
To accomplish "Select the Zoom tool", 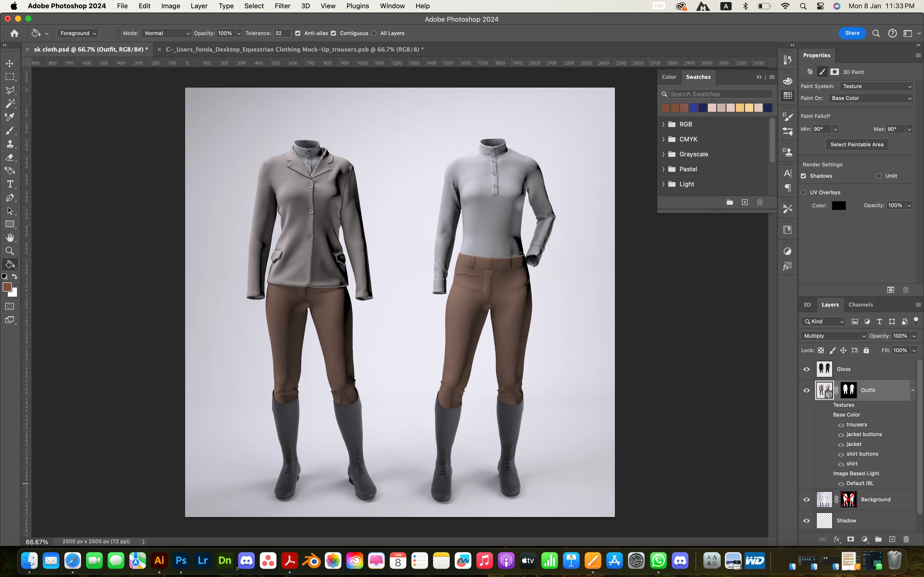I will pyautogui.click(x=10, y=251).
